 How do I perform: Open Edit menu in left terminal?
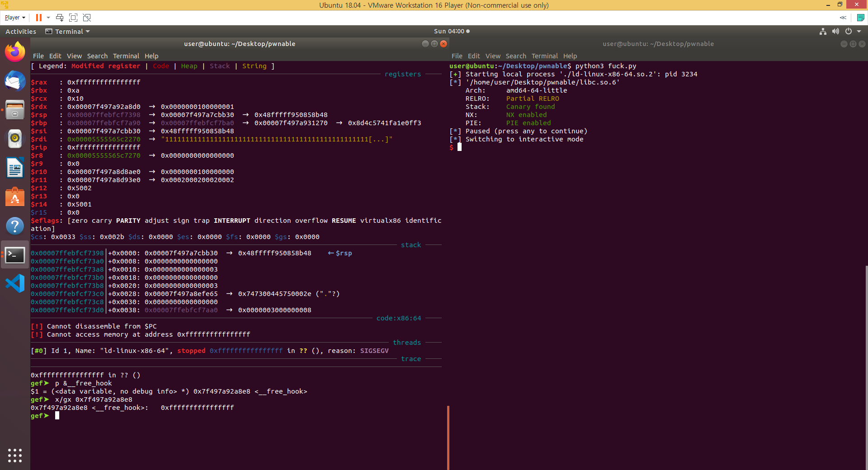tap(55, 56)
